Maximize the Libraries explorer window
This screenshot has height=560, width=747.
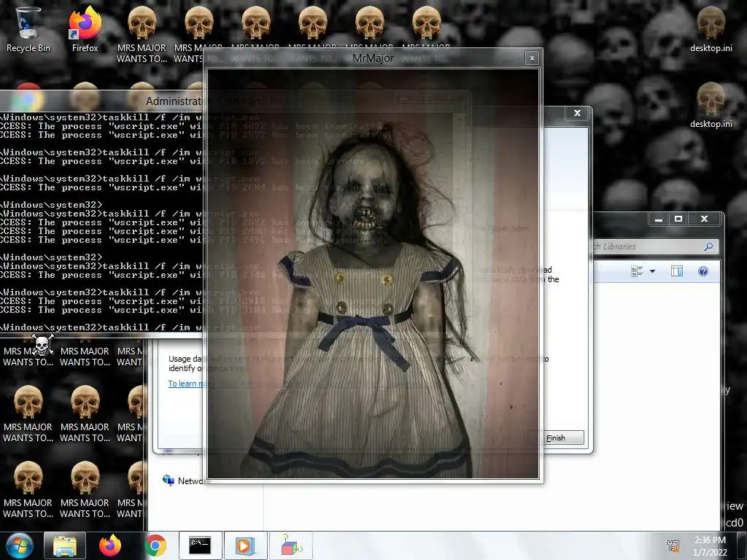tap(678, 219)
